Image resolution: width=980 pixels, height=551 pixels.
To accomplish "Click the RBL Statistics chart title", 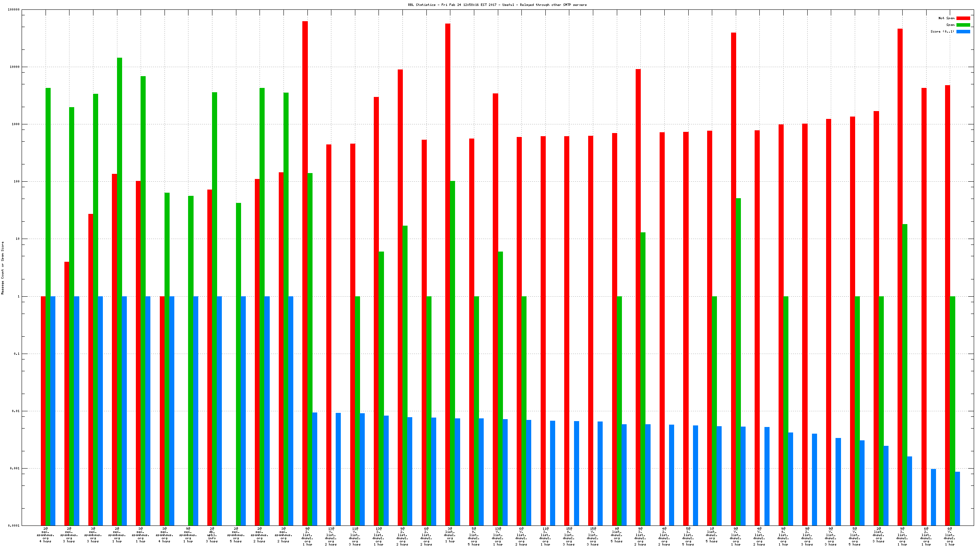I will coord(497,5).
